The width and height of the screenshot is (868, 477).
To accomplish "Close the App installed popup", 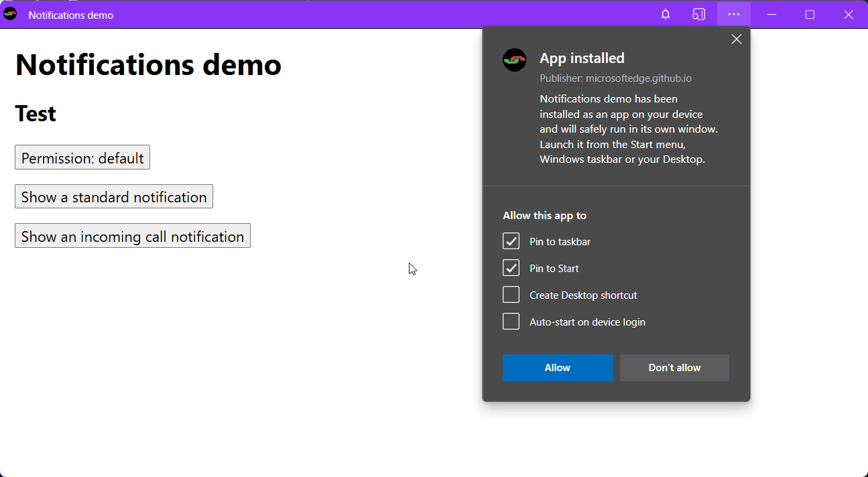I will [x=737, y=40].
